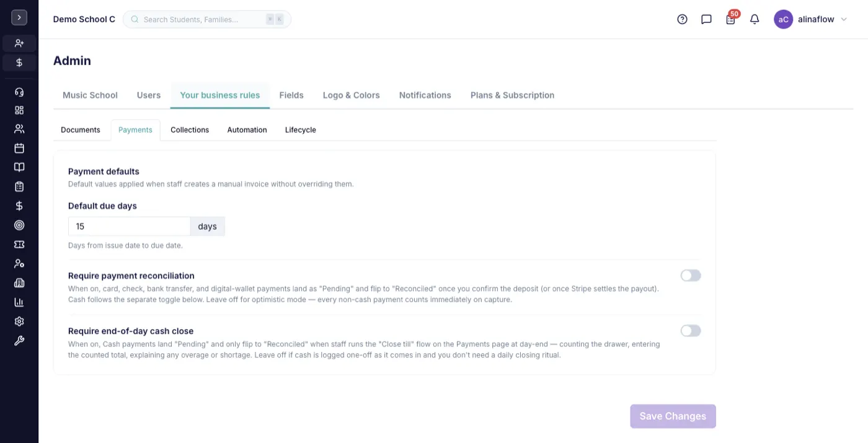Screen dimensions: 868x443
Task: Open the Automation sub-tab
Action: coord(247,130)
